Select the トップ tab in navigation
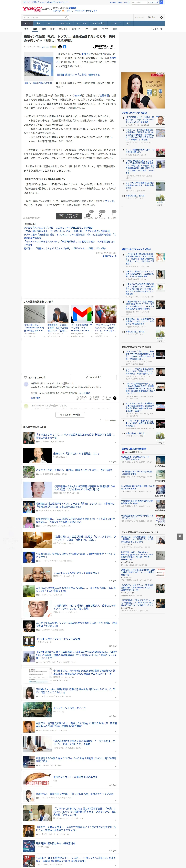Image resolution: width=186 pixels, height=868 pixels. pyautogui.click(x=27, y=24)
